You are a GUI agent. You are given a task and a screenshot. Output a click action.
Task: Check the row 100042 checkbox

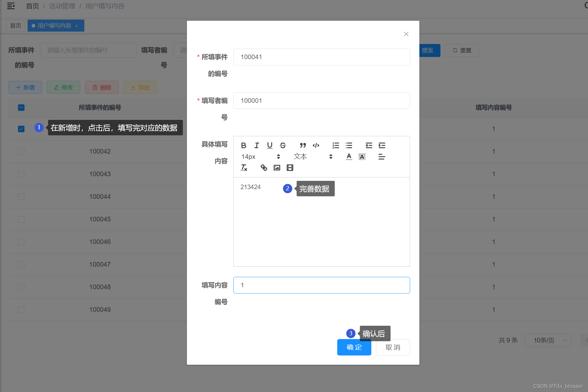[x=21, y=151]
